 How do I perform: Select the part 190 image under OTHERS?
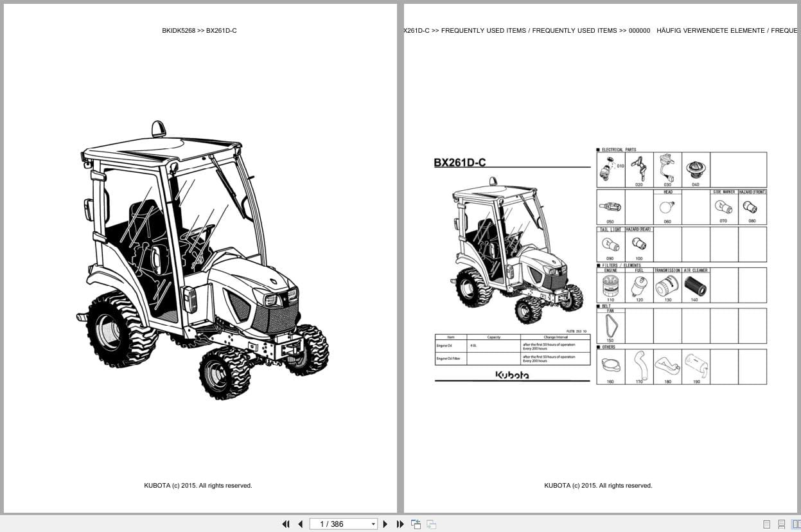click(x=696, y=367)
